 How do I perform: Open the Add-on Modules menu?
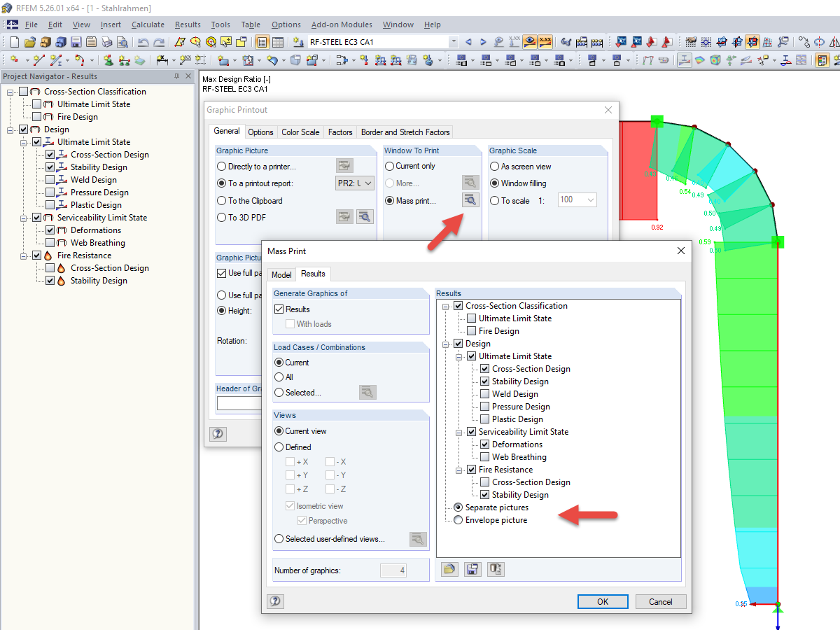click(x=342, y=24)
